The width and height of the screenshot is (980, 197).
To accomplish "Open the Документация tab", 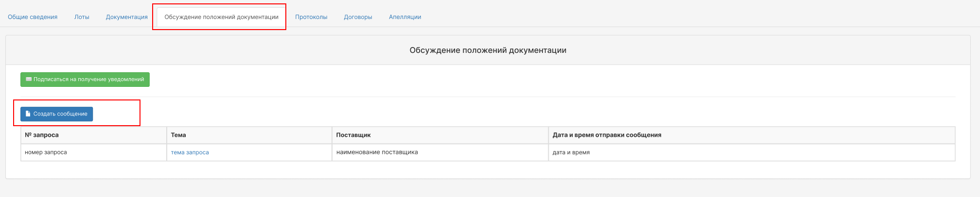I will pyautogui.click(x=127, y=17).
